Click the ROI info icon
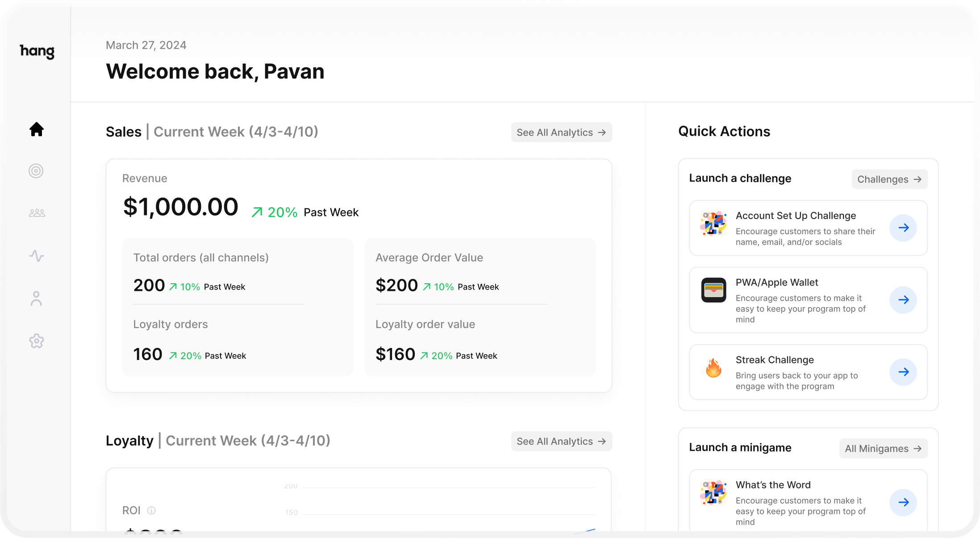Image resolution: width=980 pixels, height=538 pixels. pos(151,510)
